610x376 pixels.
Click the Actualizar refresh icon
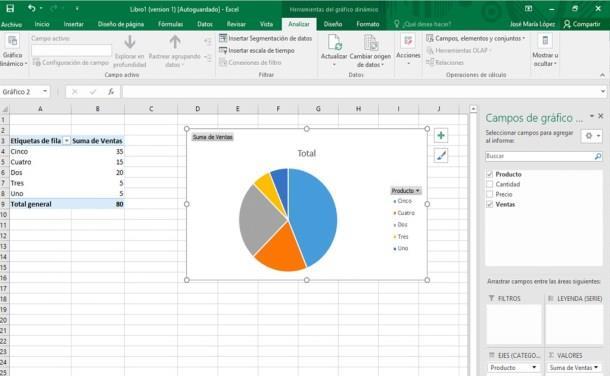point(335,42)
